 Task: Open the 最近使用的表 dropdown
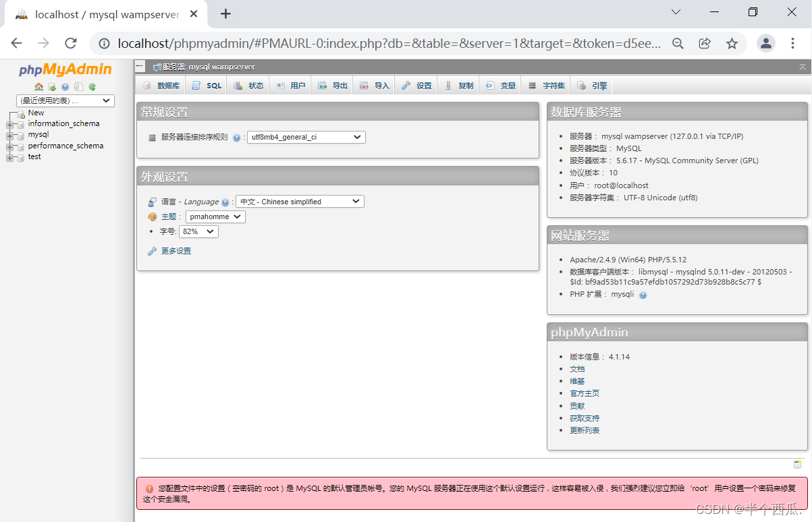pos(65,100)
